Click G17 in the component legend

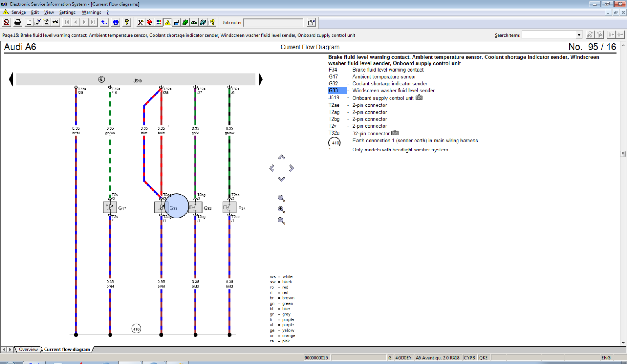tap(333, 77)
